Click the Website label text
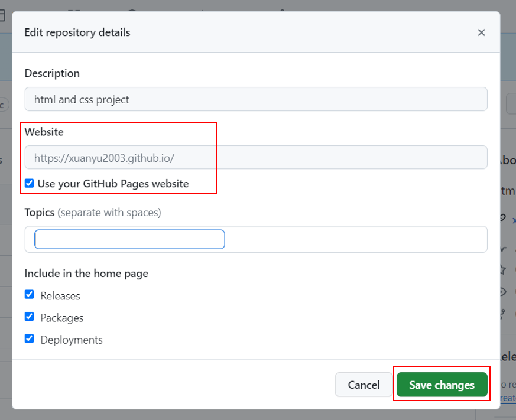516x420 pixels. click(44, 132)
